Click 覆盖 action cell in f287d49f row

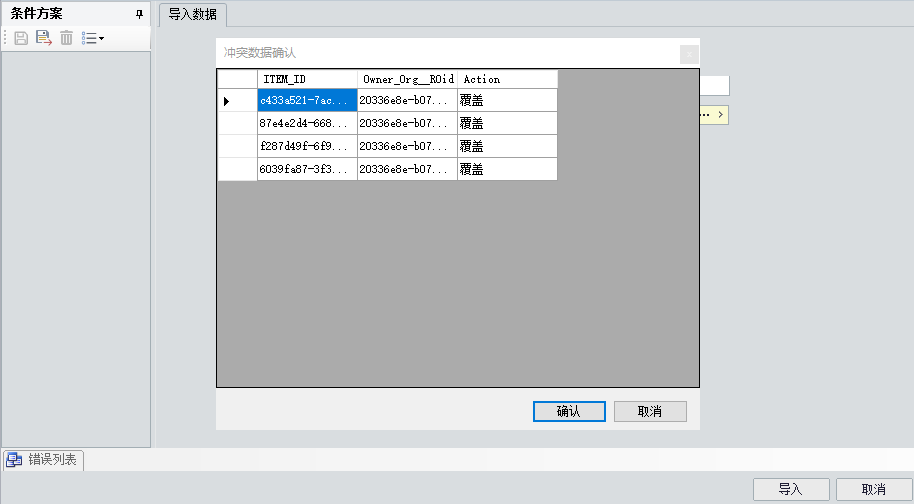pos(508,146)
